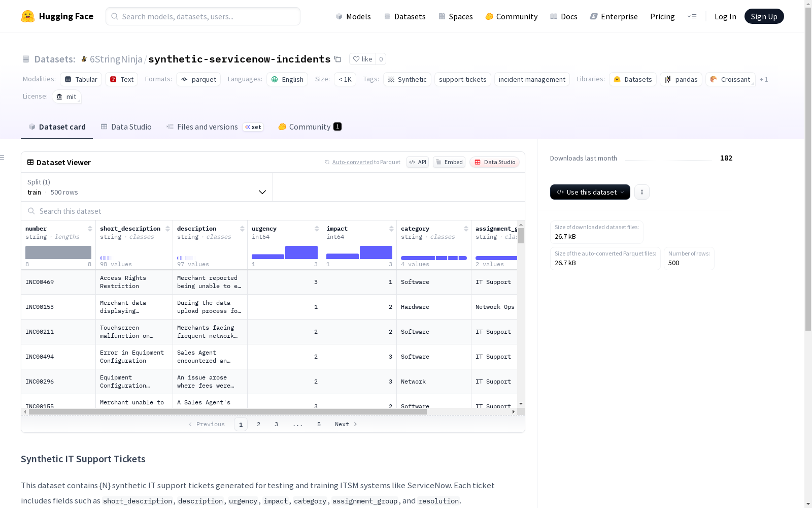Go to page 3 of the dataset
Screen dimensions: 812x508
click(x=277, y=424)
